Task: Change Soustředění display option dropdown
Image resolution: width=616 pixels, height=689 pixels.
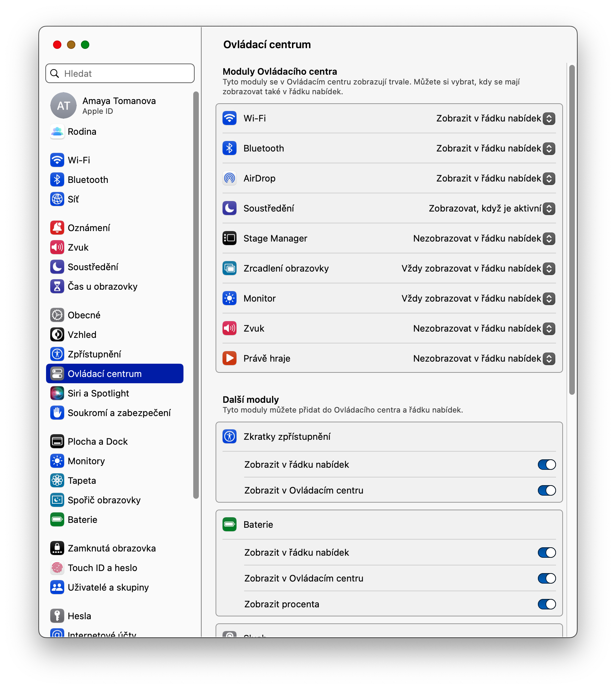Action: 492,208
